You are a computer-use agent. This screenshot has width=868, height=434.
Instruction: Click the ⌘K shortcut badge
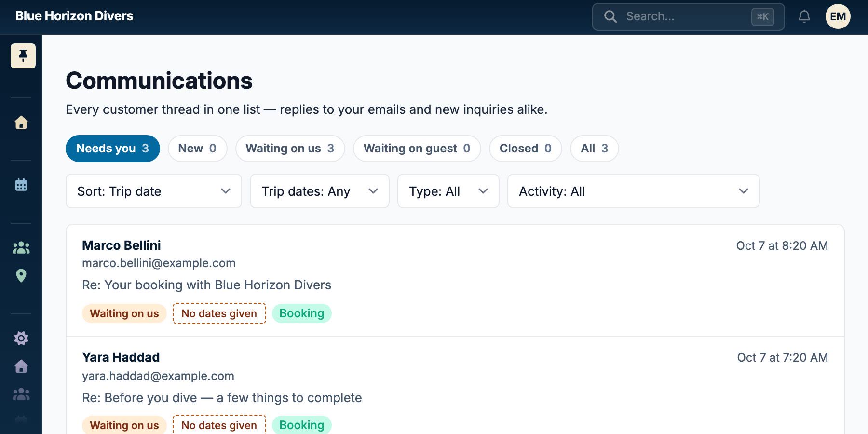(763, 17)
